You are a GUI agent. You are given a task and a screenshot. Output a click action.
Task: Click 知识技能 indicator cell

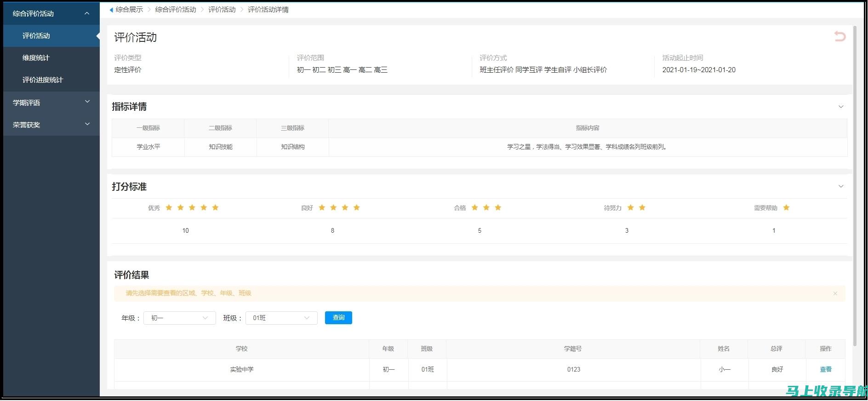point(221,147)
